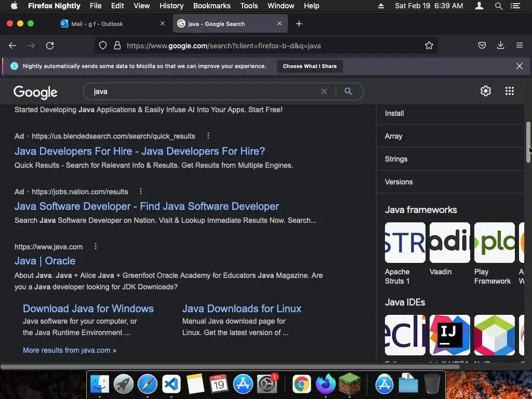Open Google Chrome in the Dock

[x=301, y=384]
